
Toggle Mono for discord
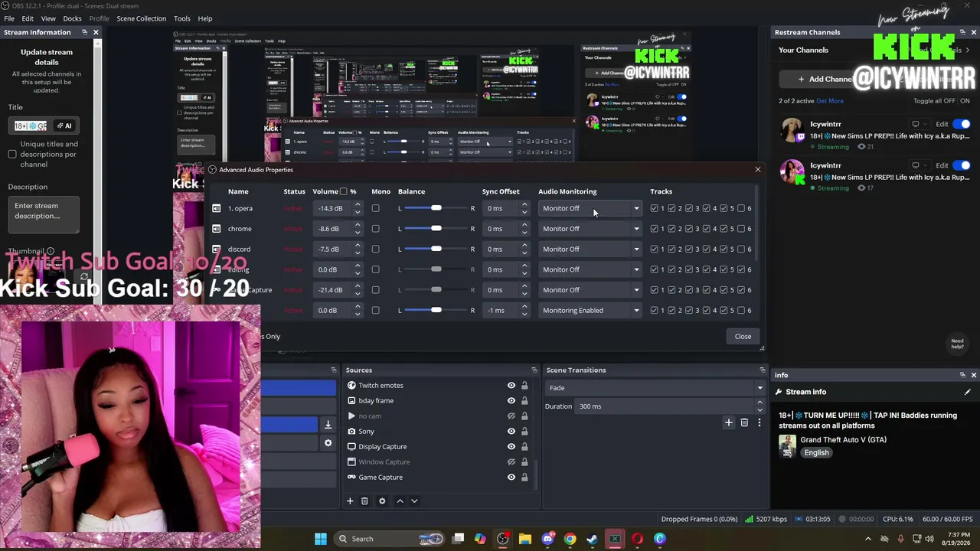[375, 249]
